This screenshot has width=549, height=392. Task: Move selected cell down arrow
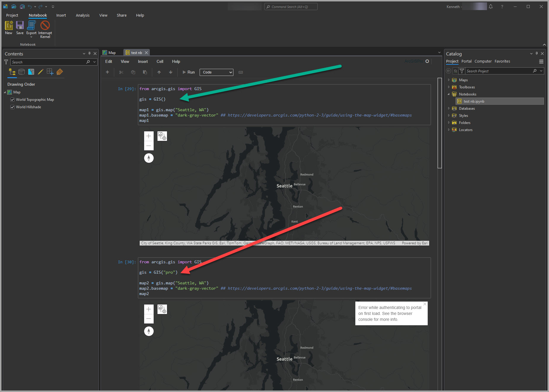tap(171, 72)
